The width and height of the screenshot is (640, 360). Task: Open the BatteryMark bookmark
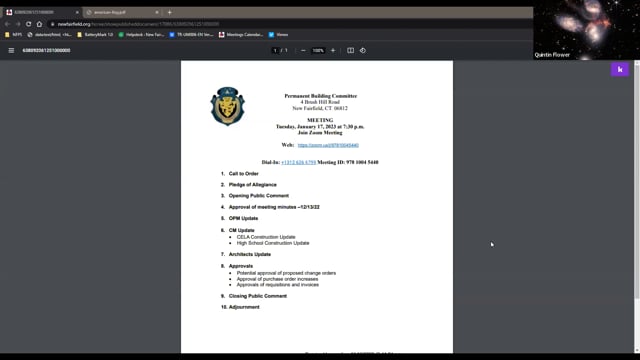(95, 35)
